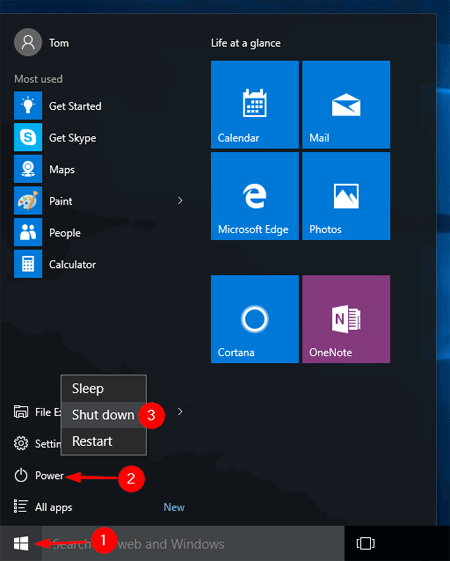Click the Power button icon
This screenshot has height=561, width=450.
(21, 475)
